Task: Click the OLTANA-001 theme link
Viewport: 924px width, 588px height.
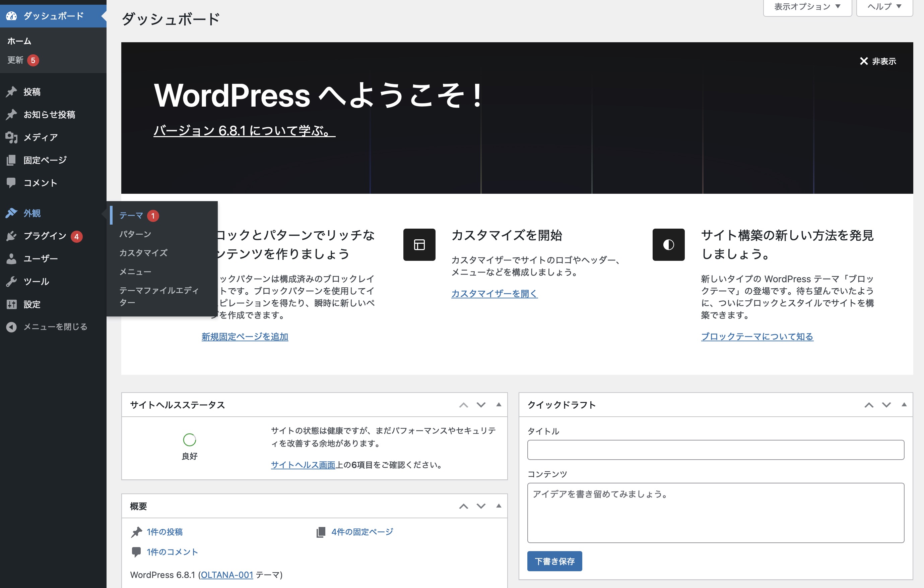Action: [x=227, y=575]
